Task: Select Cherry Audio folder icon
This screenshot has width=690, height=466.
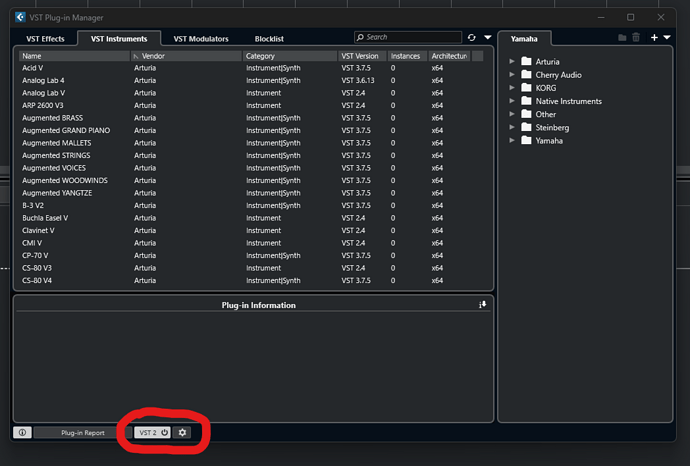Action: [x=526, y=74]
